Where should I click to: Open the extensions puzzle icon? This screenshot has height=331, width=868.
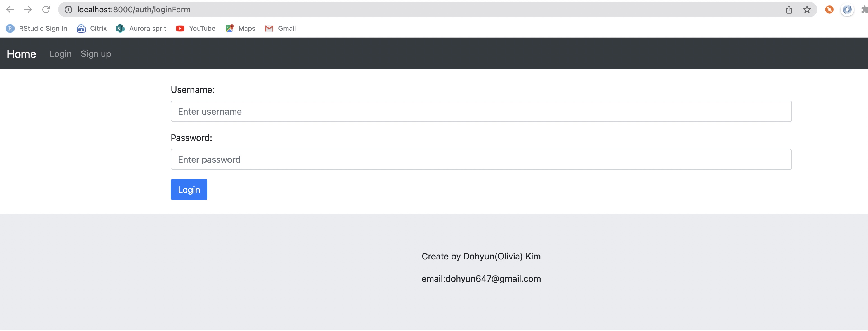pyautogui.click(x=864, y=10)
